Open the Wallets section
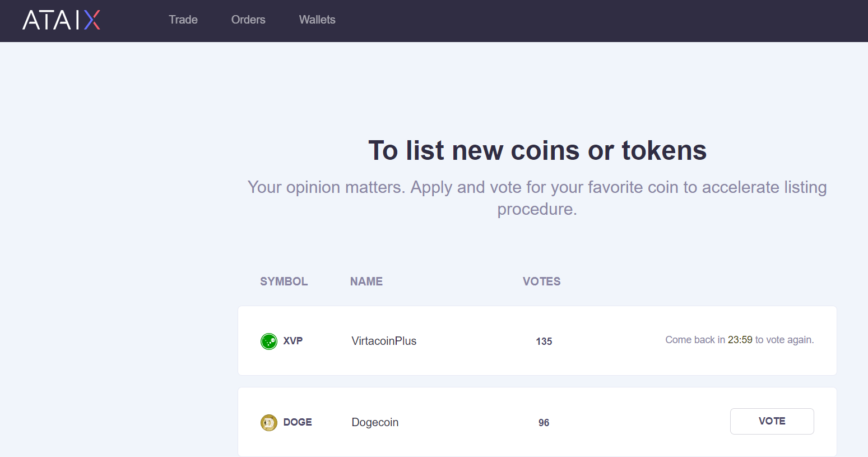The height and width of the screenshot is (457, 868). [x=317, y=20]
